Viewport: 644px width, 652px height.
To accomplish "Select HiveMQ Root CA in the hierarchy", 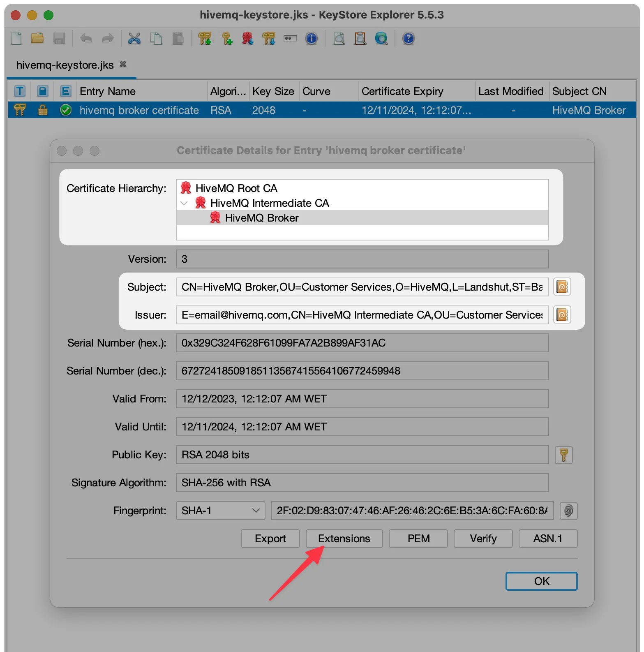I will (x=236, y=188).
